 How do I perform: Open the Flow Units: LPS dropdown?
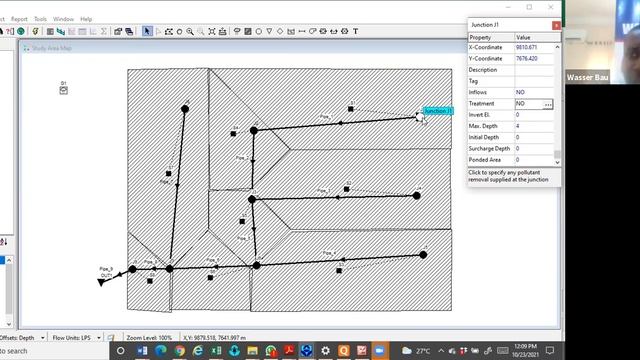[99, 338]
